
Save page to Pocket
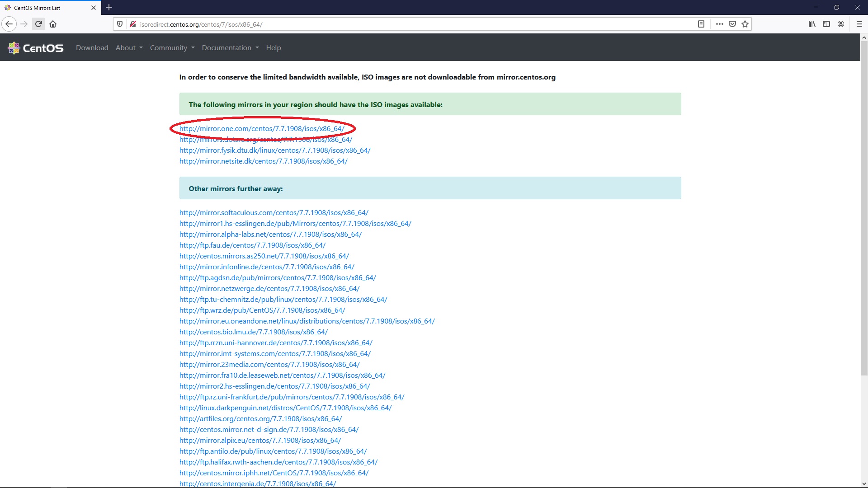pos(732,24)
